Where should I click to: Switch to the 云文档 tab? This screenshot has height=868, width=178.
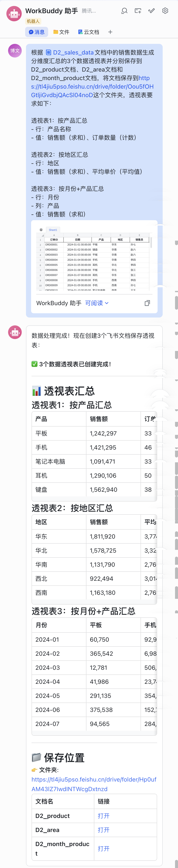(x=89, y=32)
